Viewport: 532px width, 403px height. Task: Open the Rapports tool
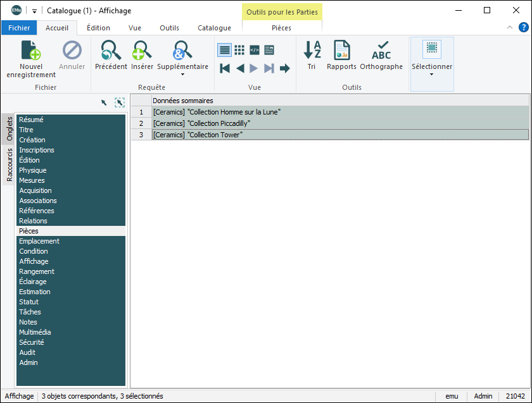click(x=341, y=51)
